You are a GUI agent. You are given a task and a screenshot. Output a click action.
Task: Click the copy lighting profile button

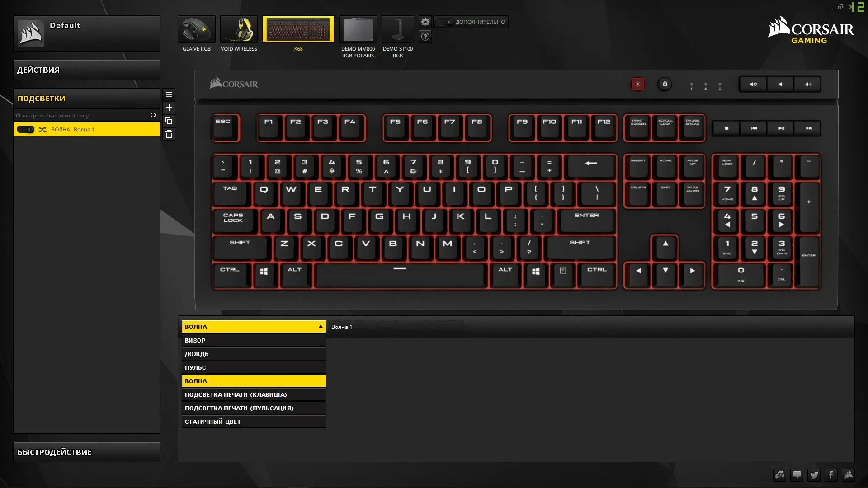(x=169, y=121)
